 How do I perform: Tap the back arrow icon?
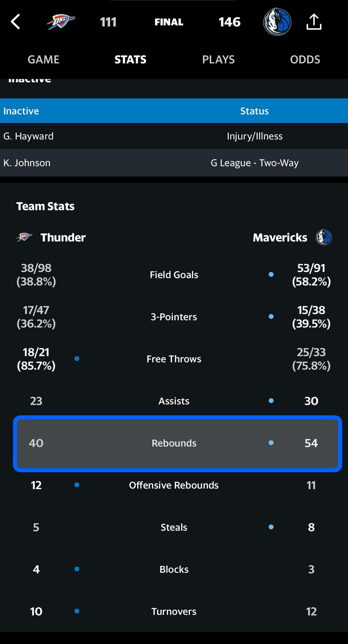pos(15,22)
